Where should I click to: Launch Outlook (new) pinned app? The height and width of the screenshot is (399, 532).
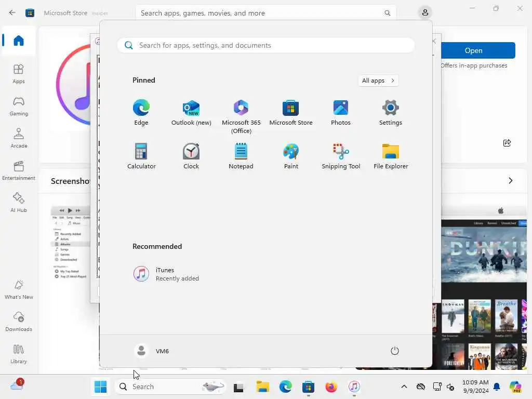point(191,113)
